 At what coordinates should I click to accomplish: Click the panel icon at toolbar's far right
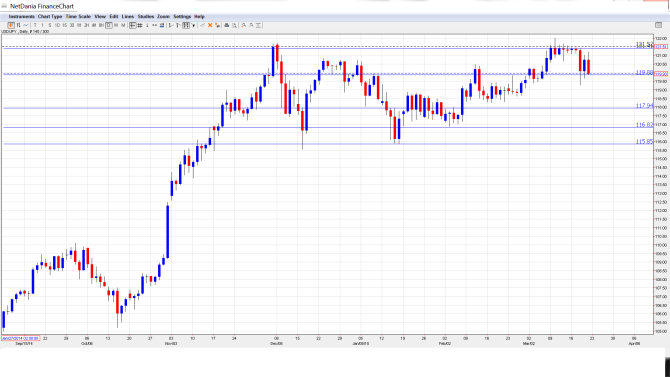click(x=658, y=25)
